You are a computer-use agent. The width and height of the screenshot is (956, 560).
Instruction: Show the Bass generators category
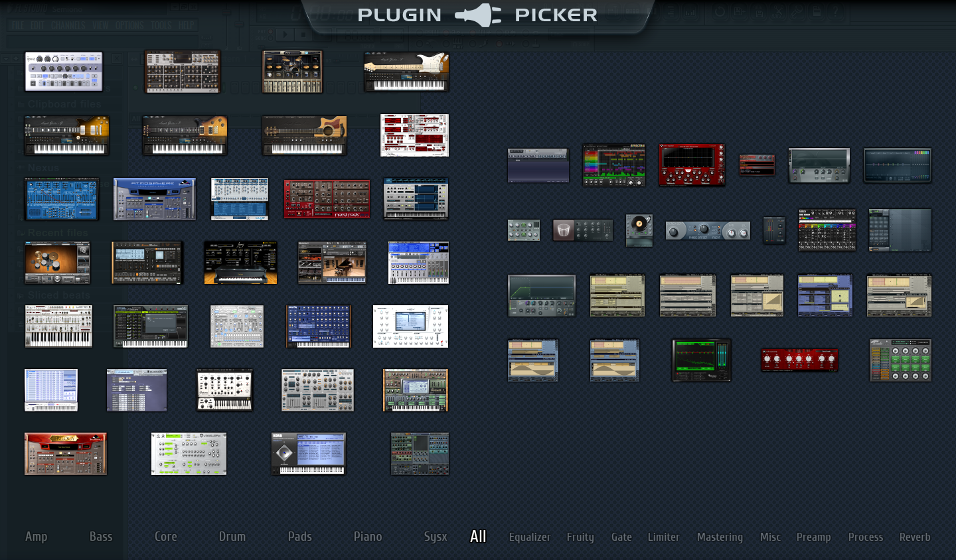pyautogui.click(x=101, y=537)
